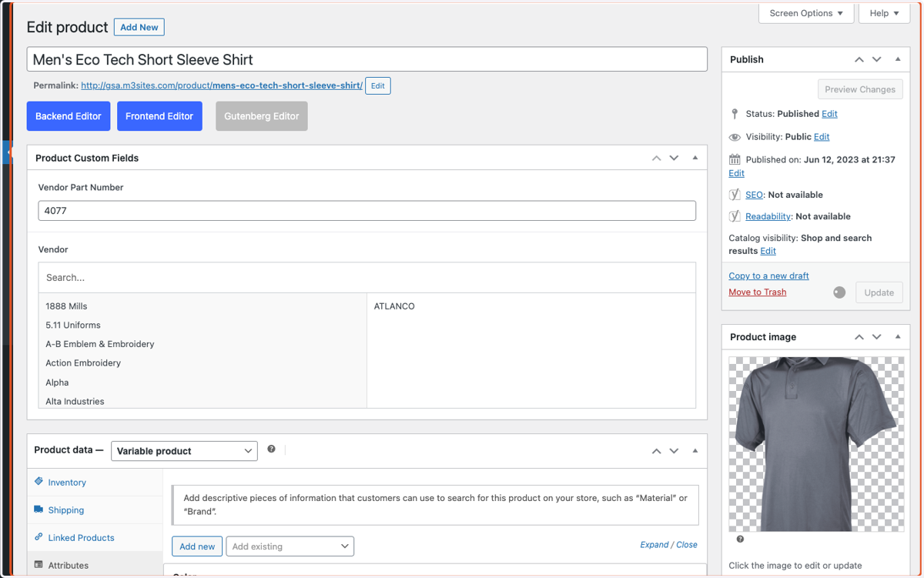
Task: Click Copy to a new draft
Action: (768, 276)
